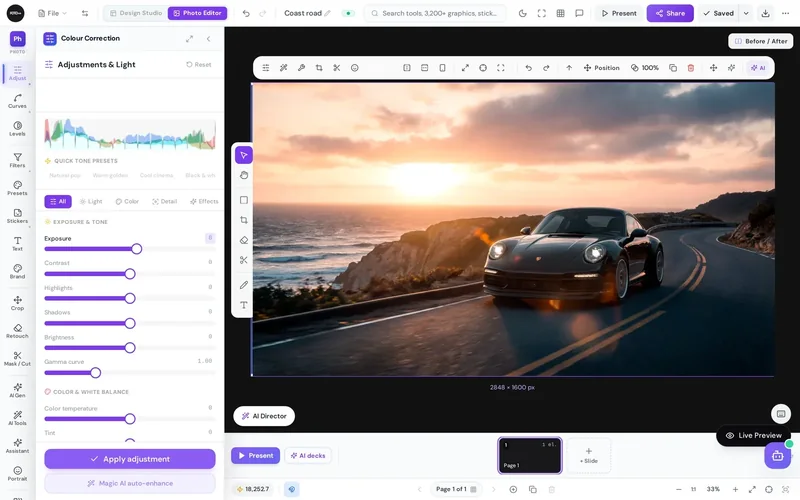
Task: Collapse the Colour Correction panel
Action: (208, 39)
